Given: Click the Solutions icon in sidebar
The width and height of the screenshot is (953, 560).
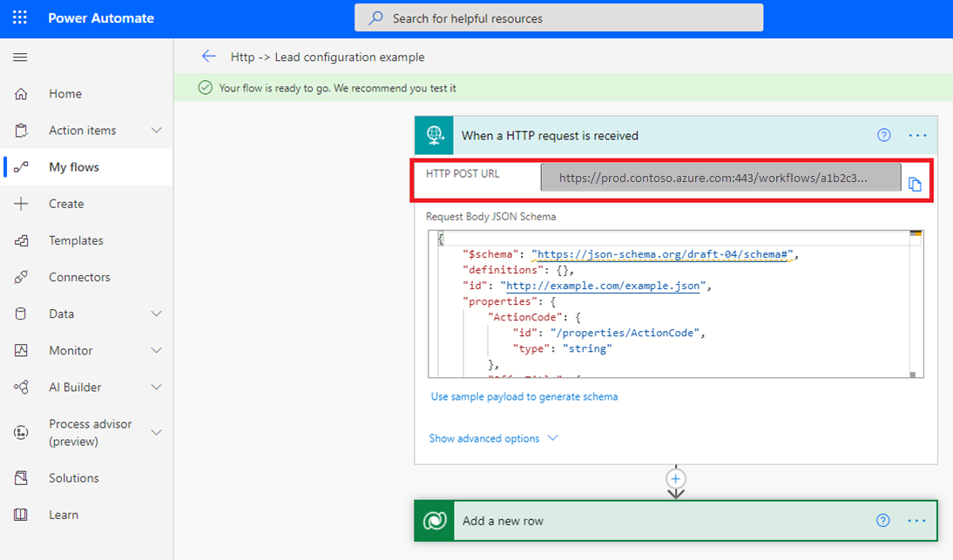Looking at the screenshot, I should (21, 478).
